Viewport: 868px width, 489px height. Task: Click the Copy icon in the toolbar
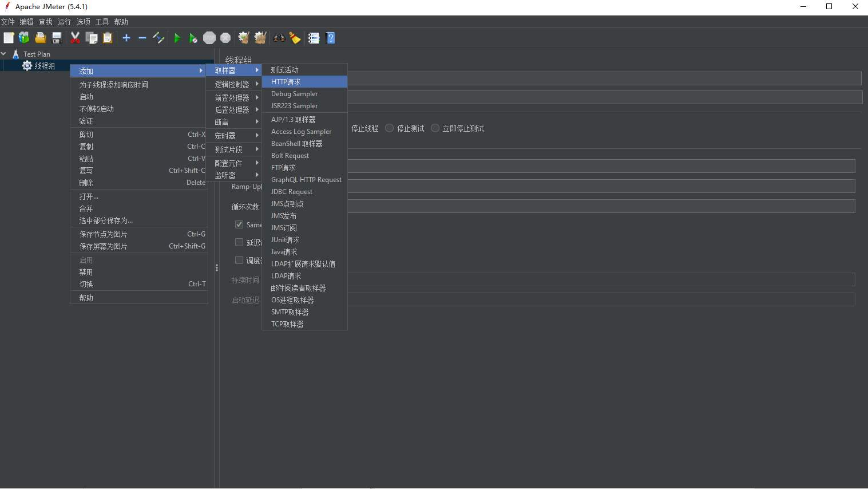[92, 38]
